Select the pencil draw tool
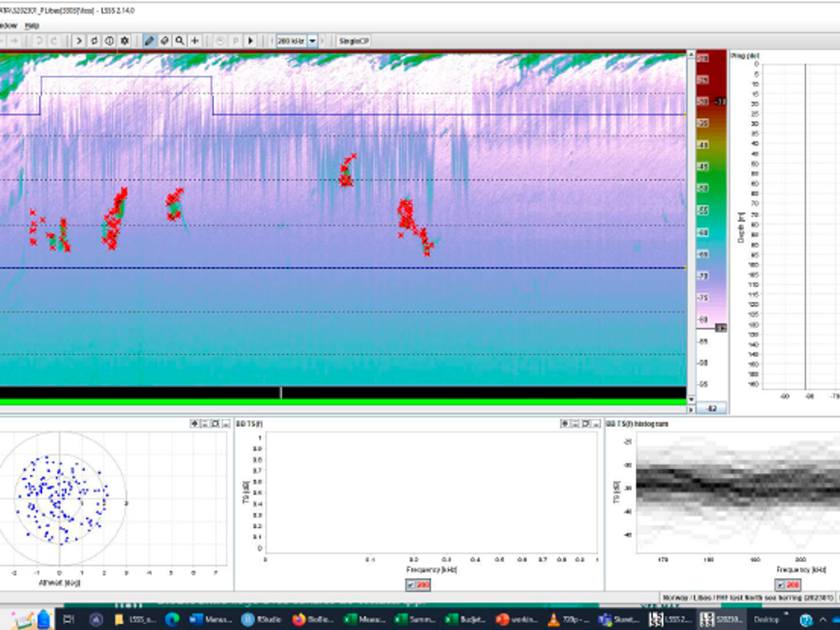 tap(149, 41)
